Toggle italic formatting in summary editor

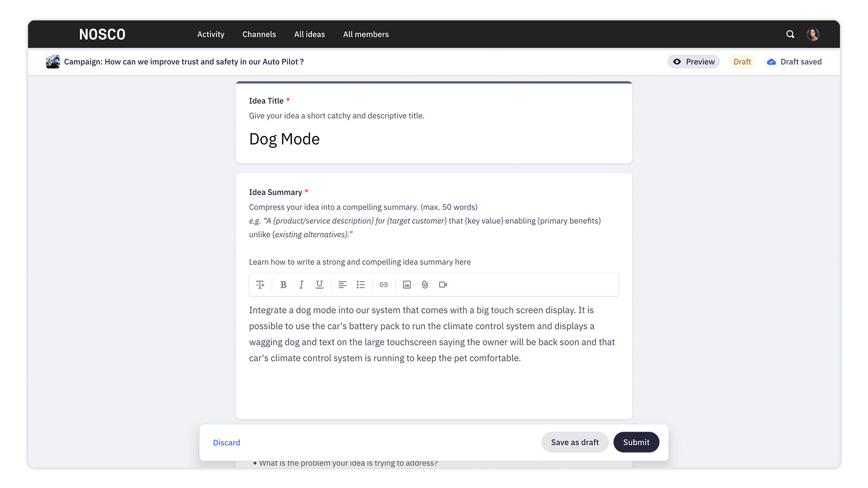pyautogui.click(x=301, y=285)
